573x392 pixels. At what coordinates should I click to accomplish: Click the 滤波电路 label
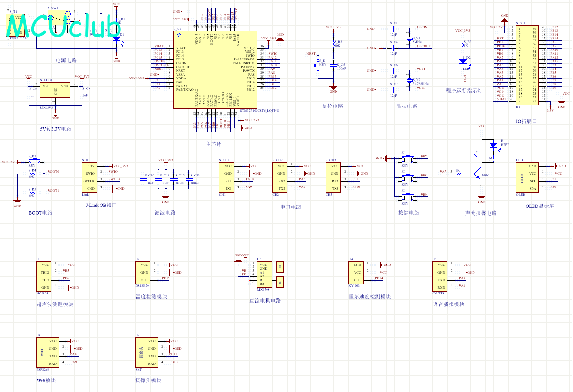165,213
